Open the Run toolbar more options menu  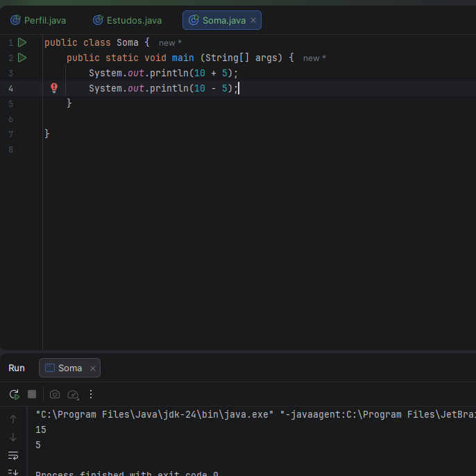[x=90, y=394]
